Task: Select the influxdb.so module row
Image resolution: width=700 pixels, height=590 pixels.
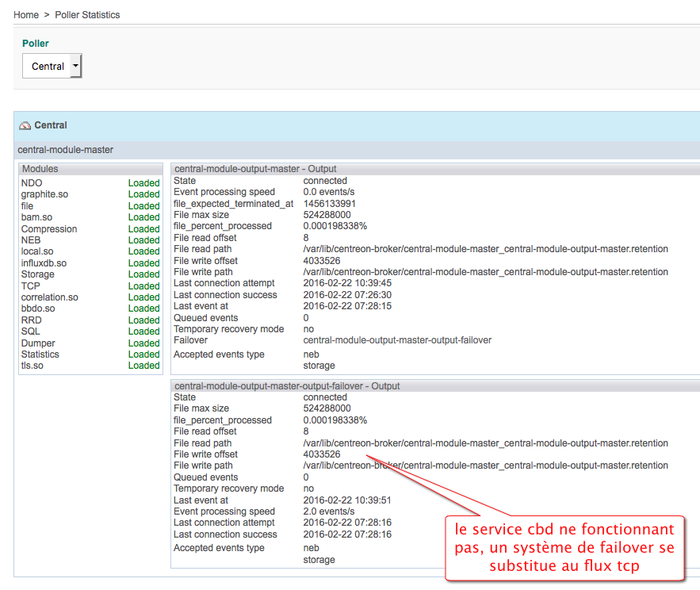Action: [x=44, y=263]
